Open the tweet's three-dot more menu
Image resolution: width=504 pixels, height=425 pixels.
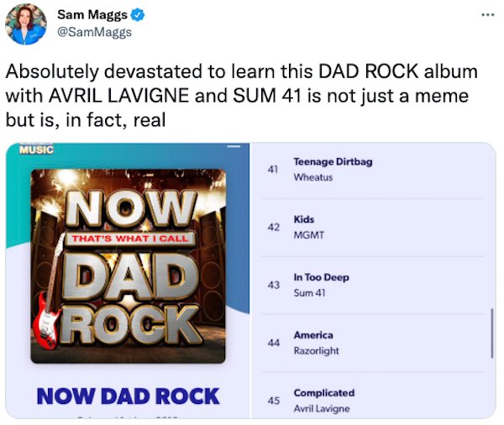(487, 15)
